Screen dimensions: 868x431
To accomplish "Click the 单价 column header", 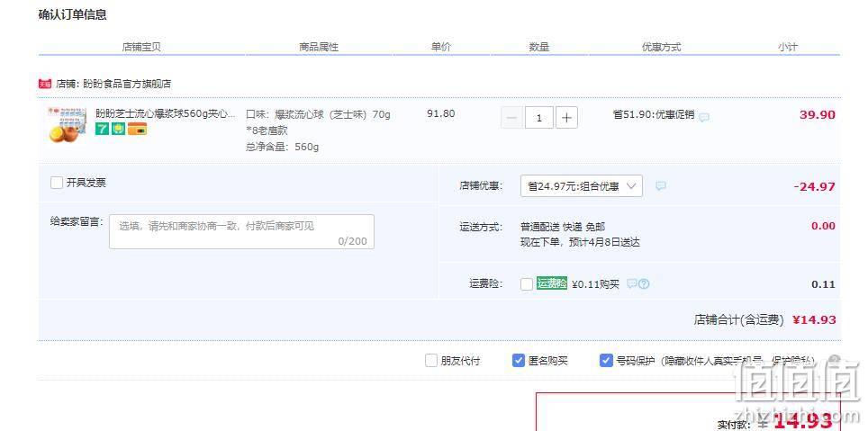I will point(441,47).
